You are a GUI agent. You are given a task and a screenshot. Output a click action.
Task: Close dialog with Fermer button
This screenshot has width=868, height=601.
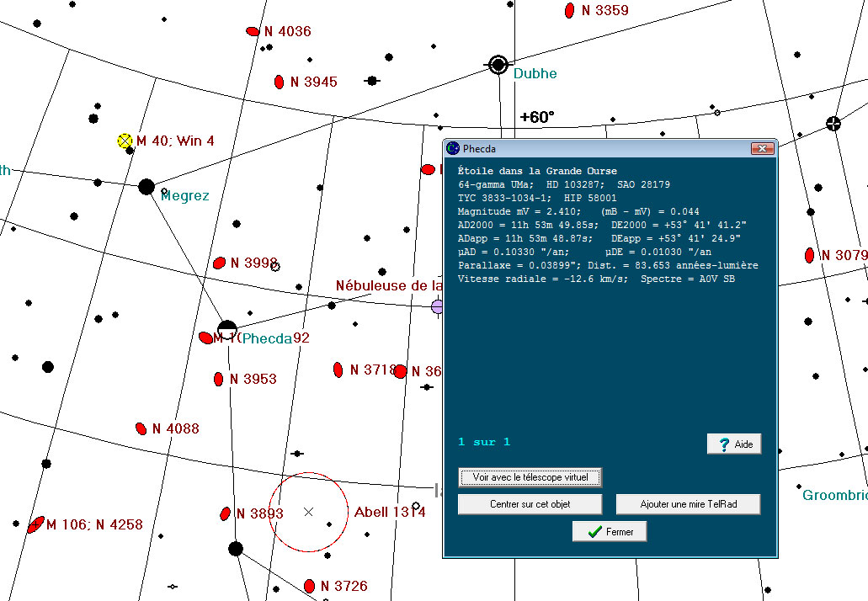[610, 532]
